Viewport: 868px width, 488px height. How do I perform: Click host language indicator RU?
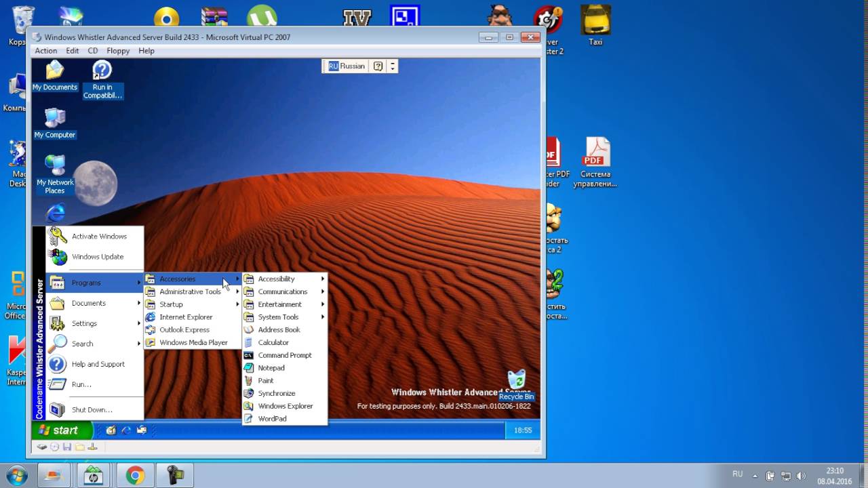pos(738,474)
